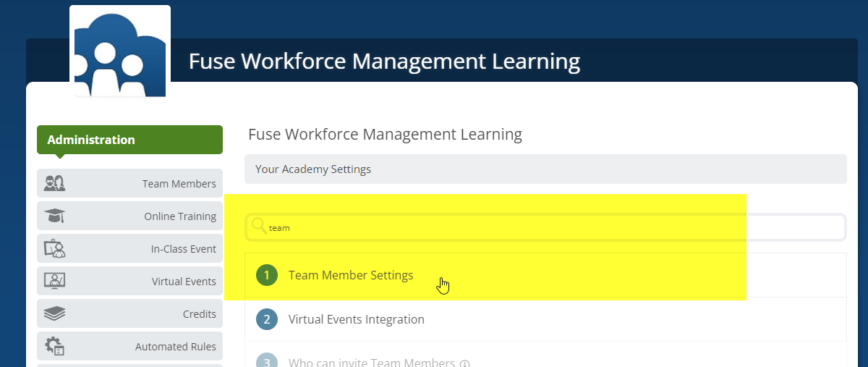Click the info icon beside Who can invite
This screenshot has height=367, width=868.
tap(465, 363)
